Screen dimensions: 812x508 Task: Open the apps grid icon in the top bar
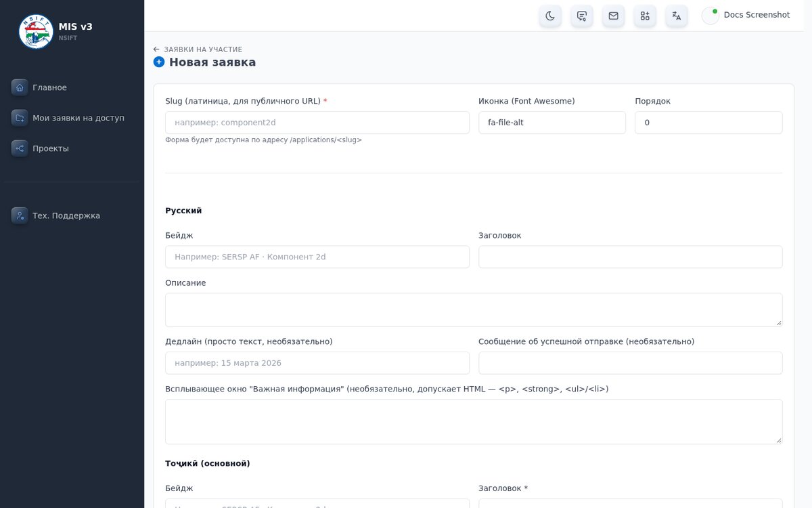645,16
